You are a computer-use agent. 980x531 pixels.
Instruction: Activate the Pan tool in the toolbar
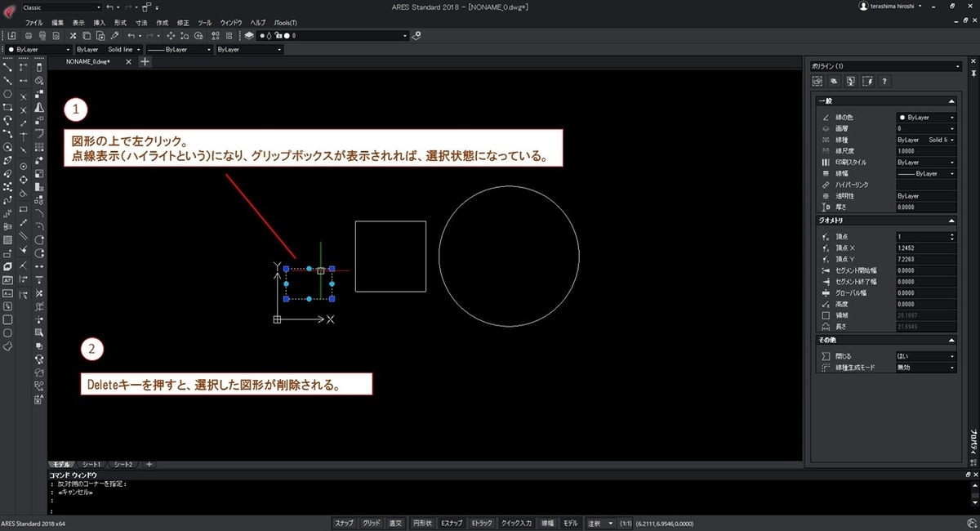169,35
